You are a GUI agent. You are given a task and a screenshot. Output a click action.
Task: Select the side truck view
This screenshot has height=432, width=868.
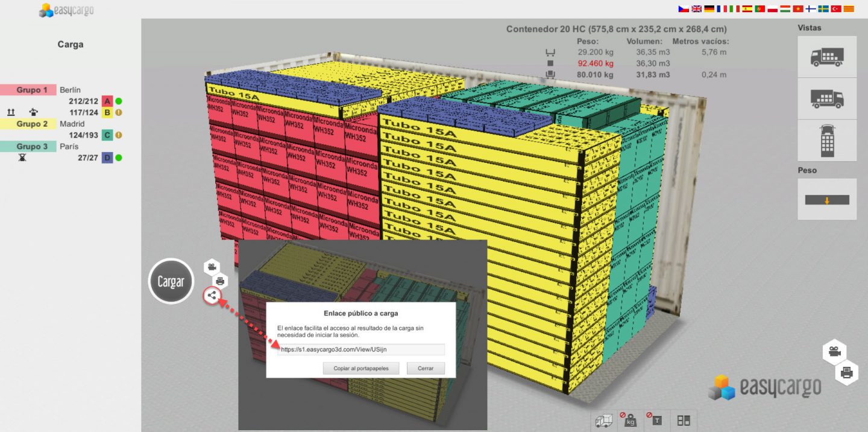826,57
